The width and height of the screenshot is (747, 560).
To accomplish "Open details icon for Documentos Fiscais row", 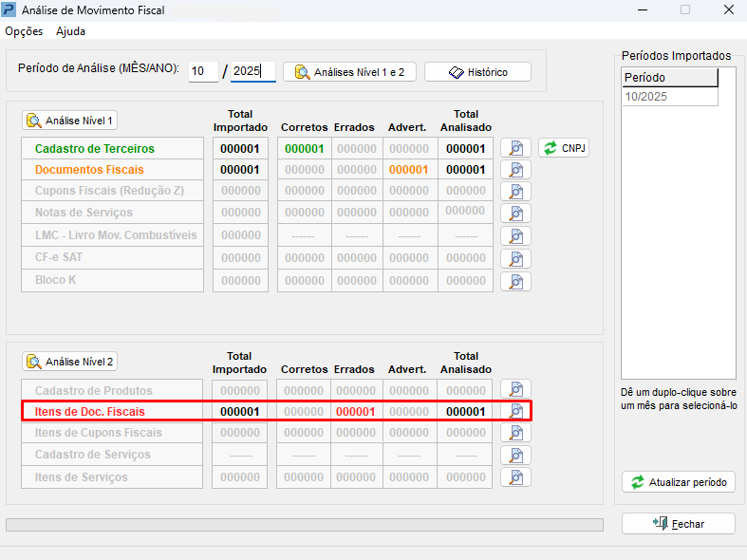I will click(x=515, y=170).
